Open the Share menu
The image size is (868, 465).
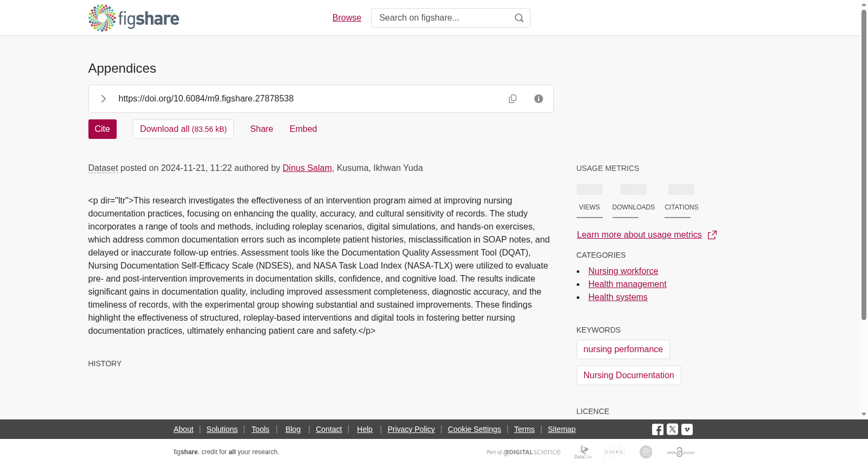click(x=261, y=129)
